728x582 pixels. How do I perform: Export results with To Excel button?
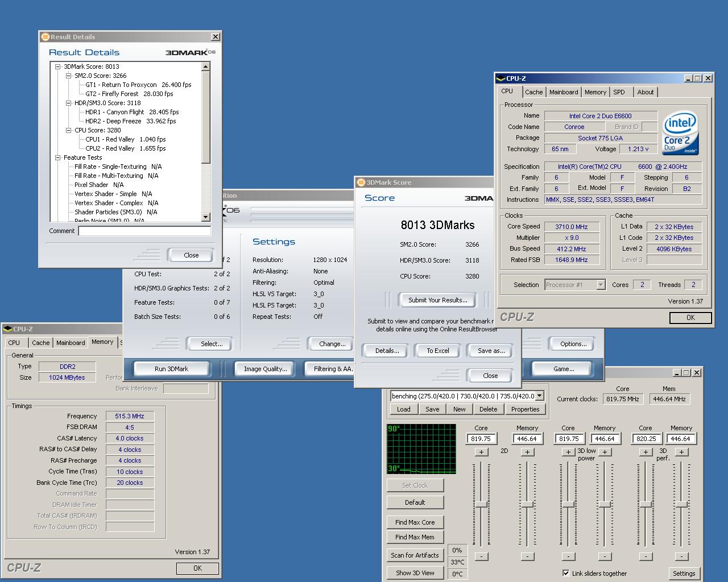(438, 351)
